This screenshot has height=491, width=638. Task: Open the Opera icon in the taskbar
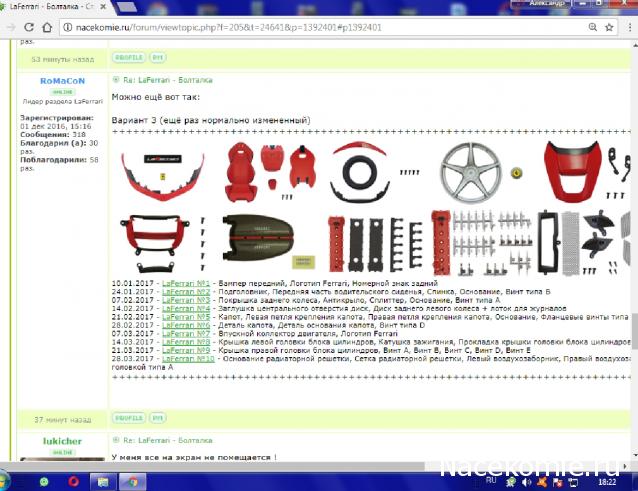[x=73, y=480]
